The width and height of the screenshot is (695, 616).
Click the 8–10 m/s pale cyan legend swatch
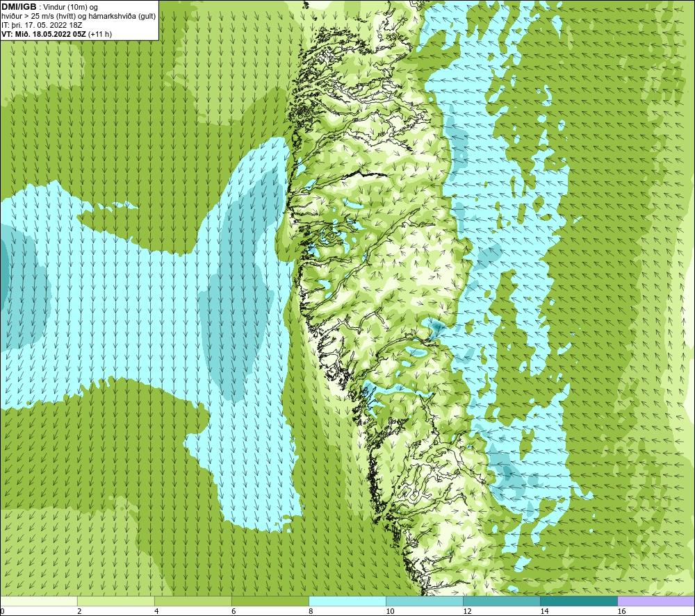[x=347, y=601]
